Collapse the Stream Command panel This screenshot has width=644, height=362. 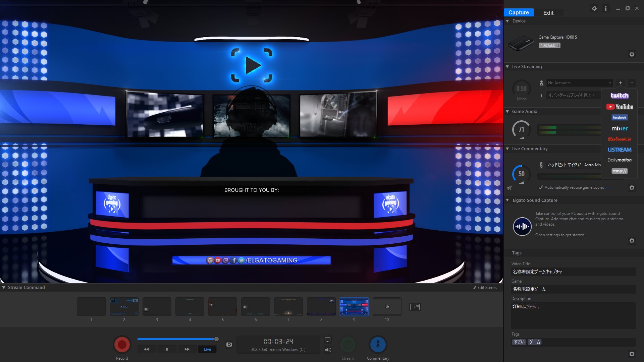[x=4, y=287]
